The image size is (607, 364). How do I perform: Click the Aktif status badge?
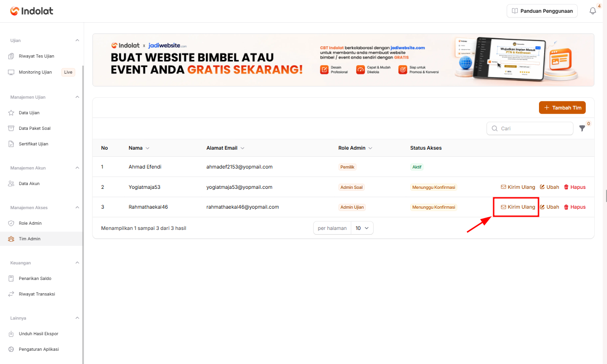tap(417, 167)
